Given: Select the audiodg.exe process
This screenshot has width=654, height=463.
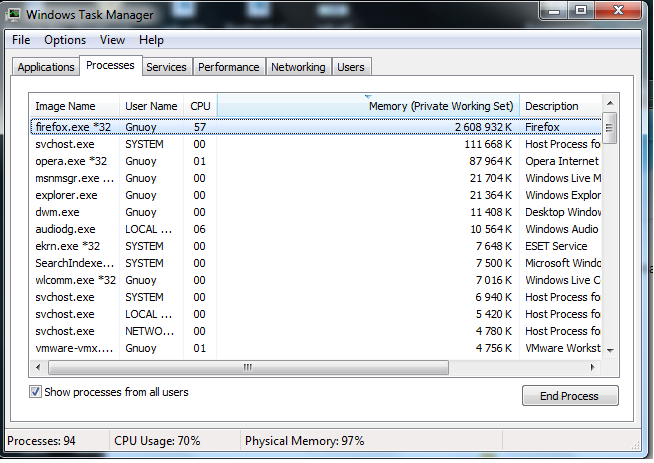Looking at the screenshot, I should (x=316, y=229).
